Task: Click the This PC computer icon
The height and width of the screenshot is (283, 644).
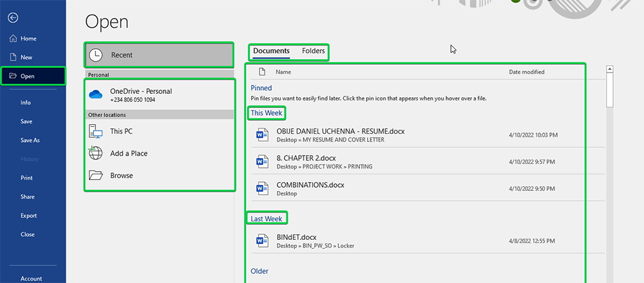Action: point(96,131)
